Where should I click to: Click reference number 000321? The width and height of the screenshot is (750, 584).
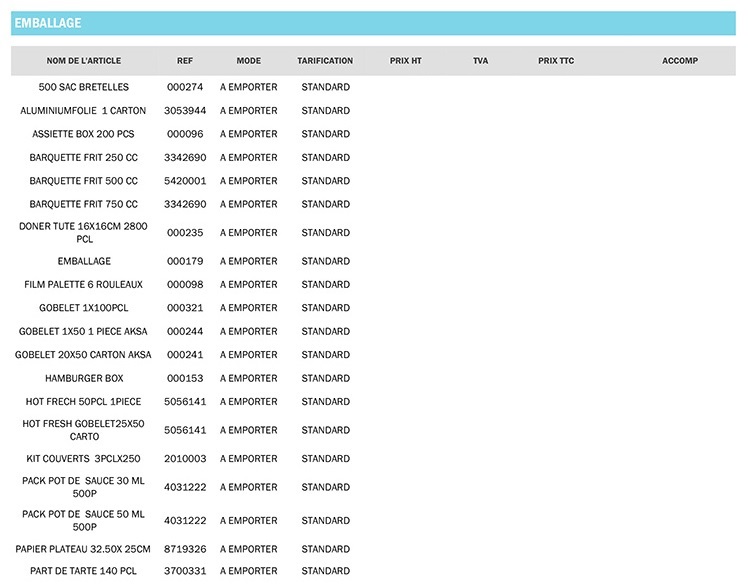point(185,308)
